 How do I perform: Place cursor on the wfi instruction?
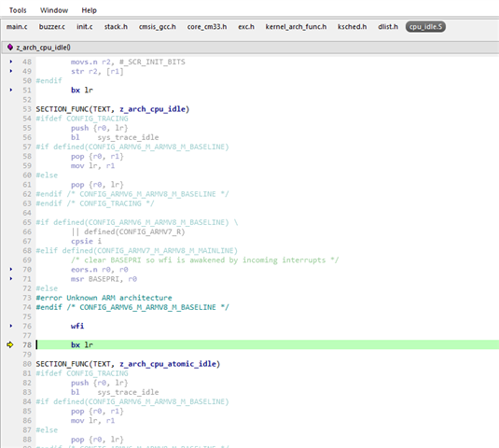pyautogui.click(x=77, y=326)
